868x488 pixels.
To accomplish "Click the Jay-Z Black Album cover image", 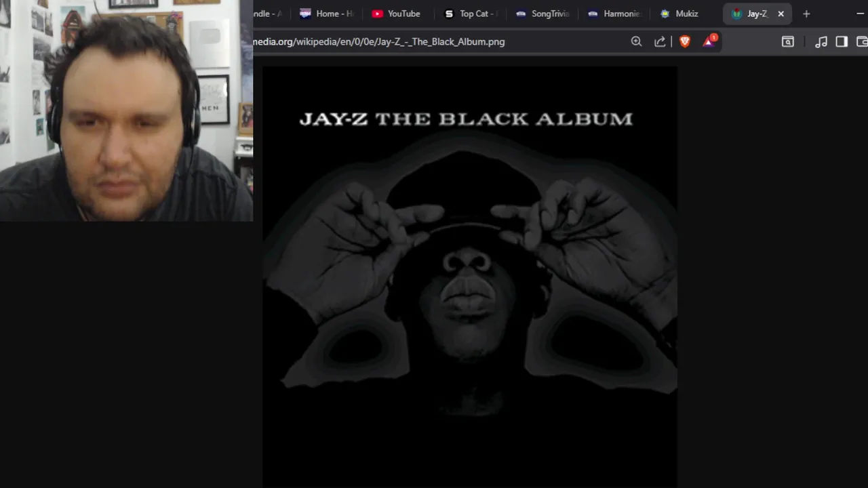I will pyautogui.click(x=470, y=277).
